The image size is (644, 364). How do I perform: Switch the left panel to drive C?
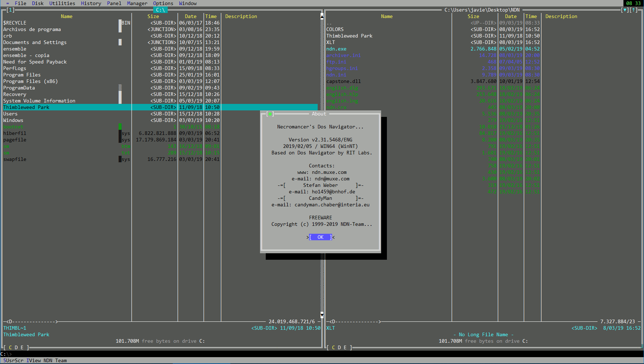[10, 347]
